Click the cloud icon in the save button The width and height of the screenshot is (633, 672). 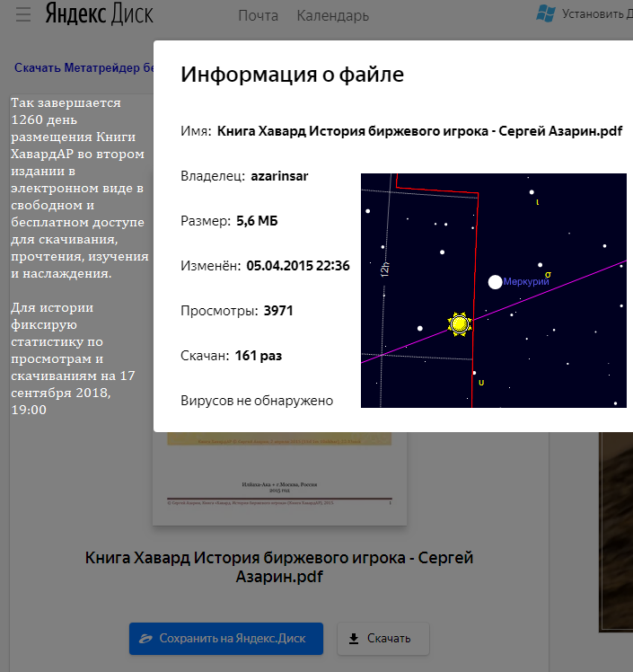(x=145, y=639)
